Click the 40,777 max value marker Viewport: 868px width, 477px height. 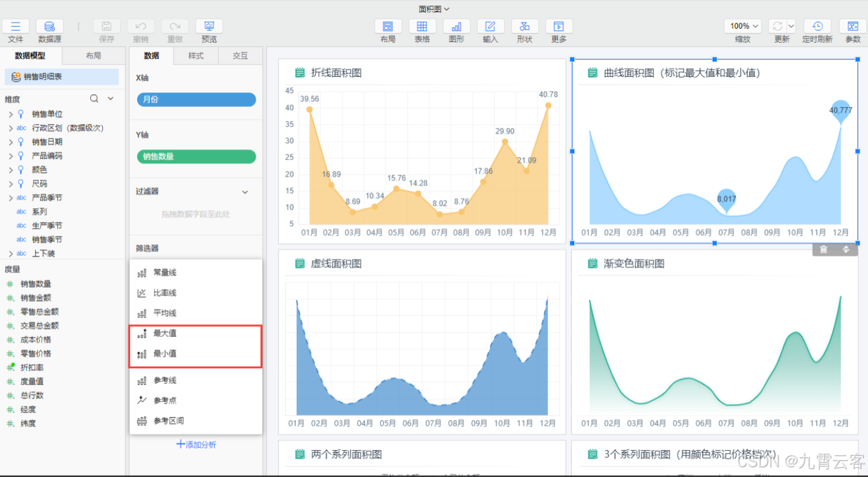click(x=841, y=111)
